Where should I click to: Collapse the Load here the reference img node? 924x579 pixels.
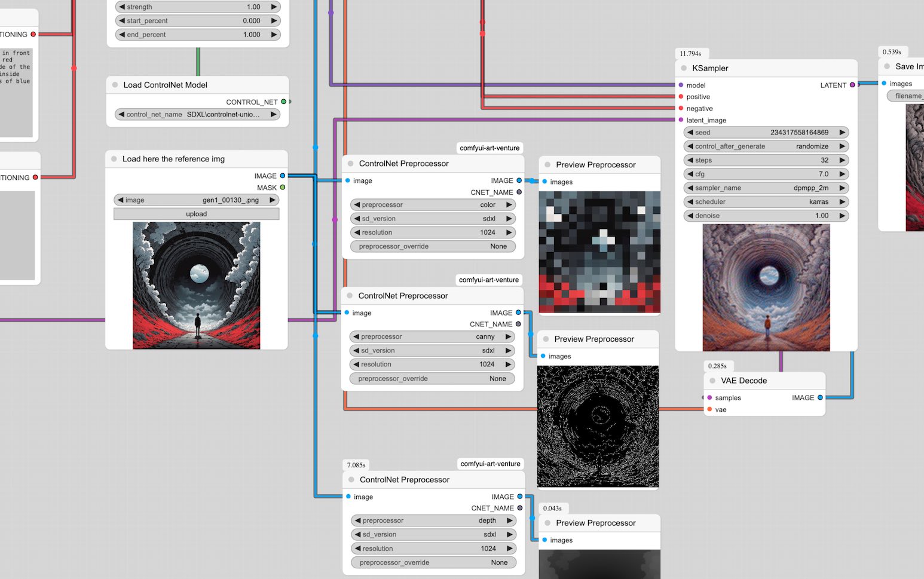[x=114, y=159]
